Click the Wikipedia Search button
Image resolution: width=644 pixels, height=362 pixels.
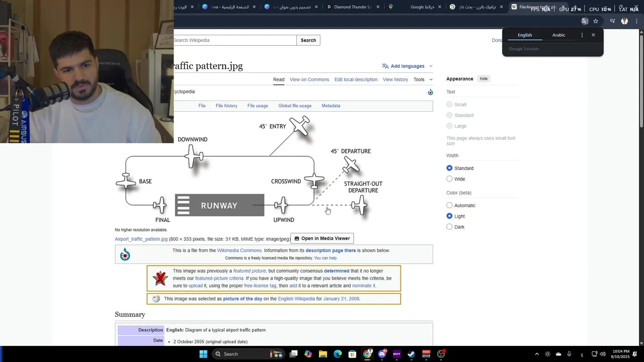[308, 40]
